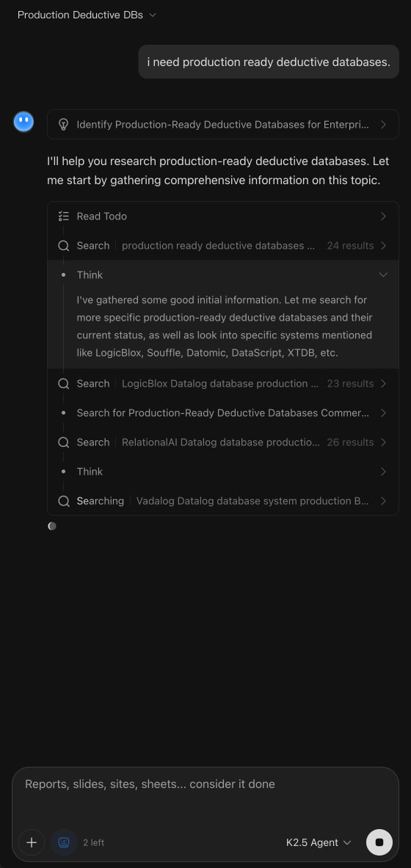Expand the collapsed Think step near the bottom
411x868 pixels.
click(x=223, y=472)
